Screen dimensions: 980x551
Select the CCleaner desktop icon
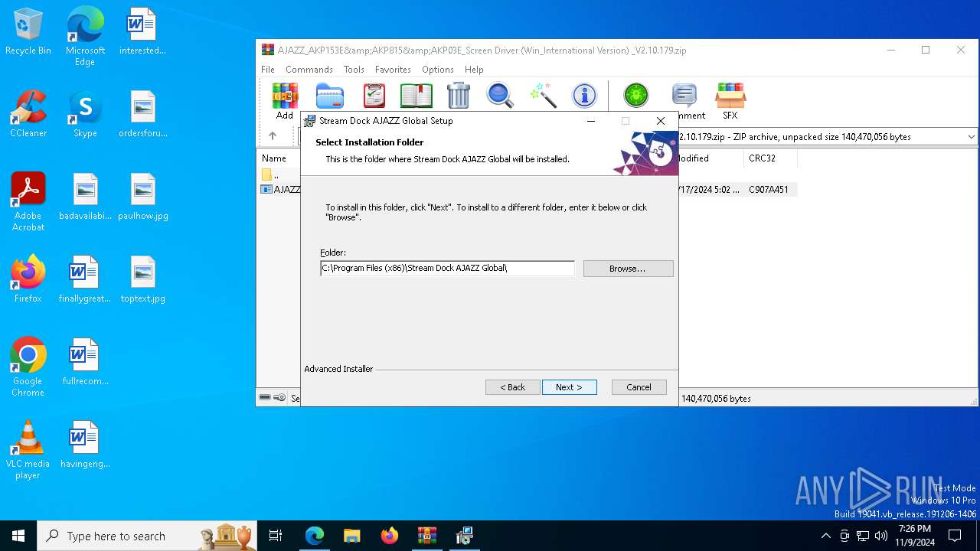pos(28,114)
